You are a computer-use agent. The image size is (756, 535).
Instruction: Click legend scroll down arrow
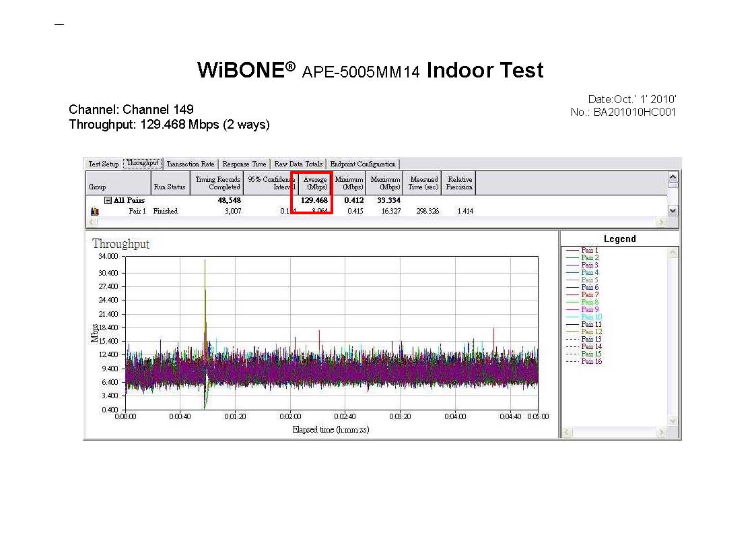pyautogui.click(x=674, y=421)
